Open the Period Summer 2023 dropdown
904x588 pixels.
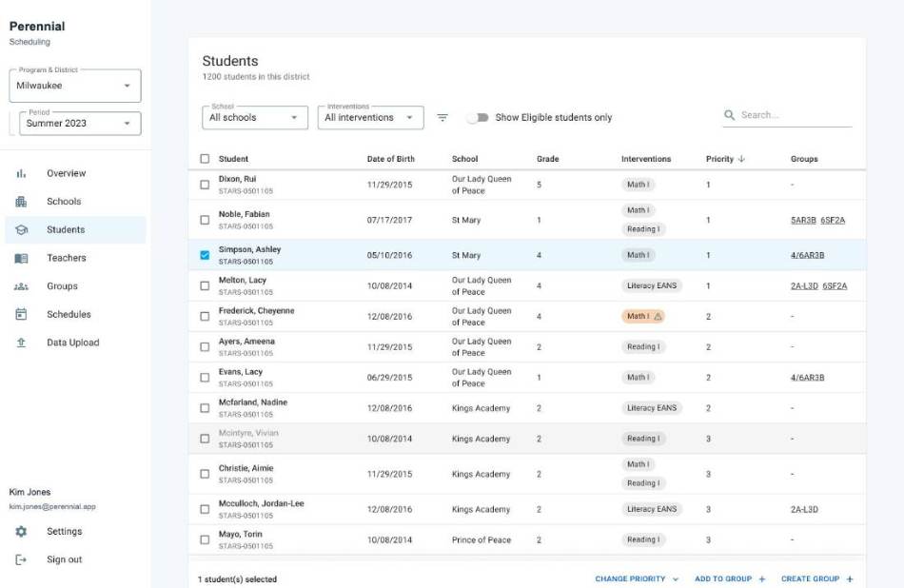point(80,124)
